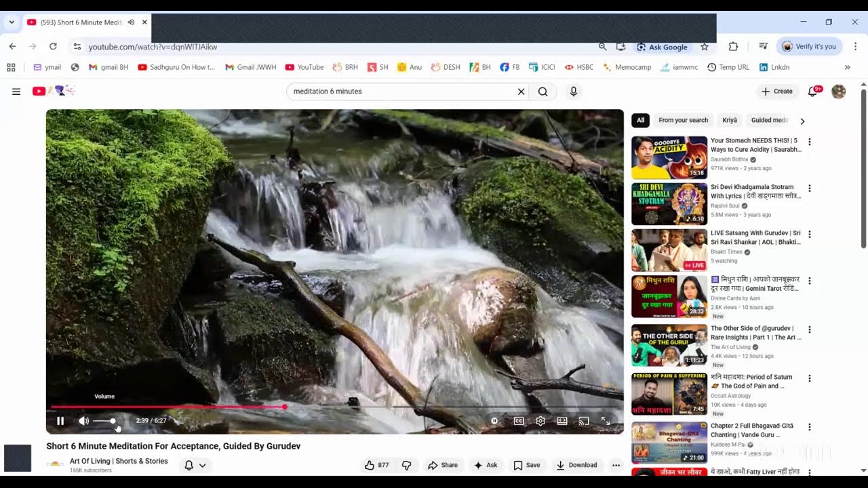
Task: Open the player settings gear
Action: [x=540, y=421]
